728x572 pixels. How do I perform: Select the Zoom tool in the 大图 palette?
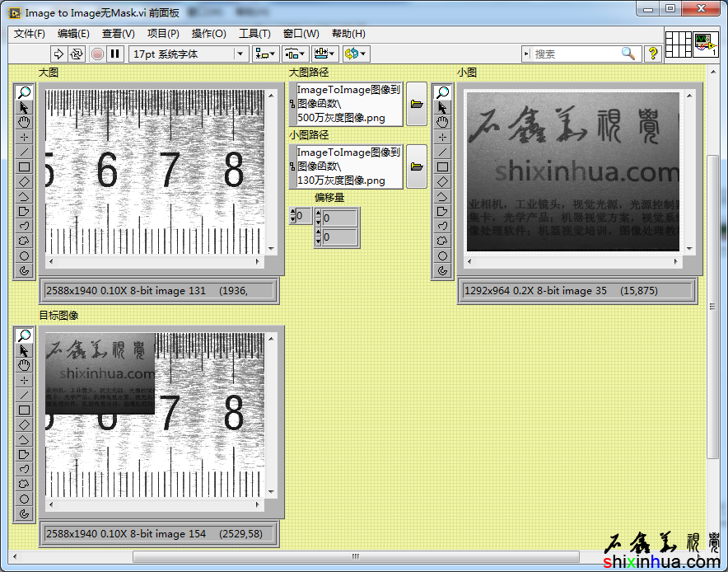(25, 92)
